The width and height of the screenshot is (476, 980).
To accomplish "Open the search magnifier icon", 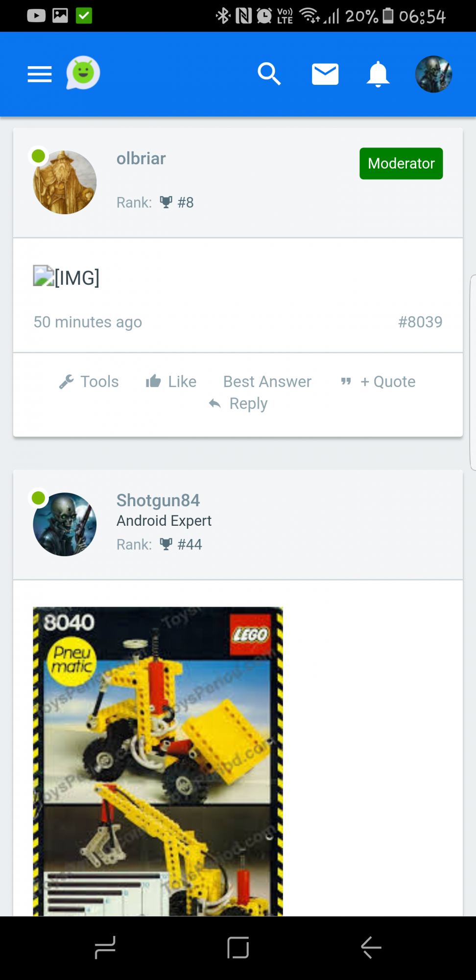I will [269, 74].
